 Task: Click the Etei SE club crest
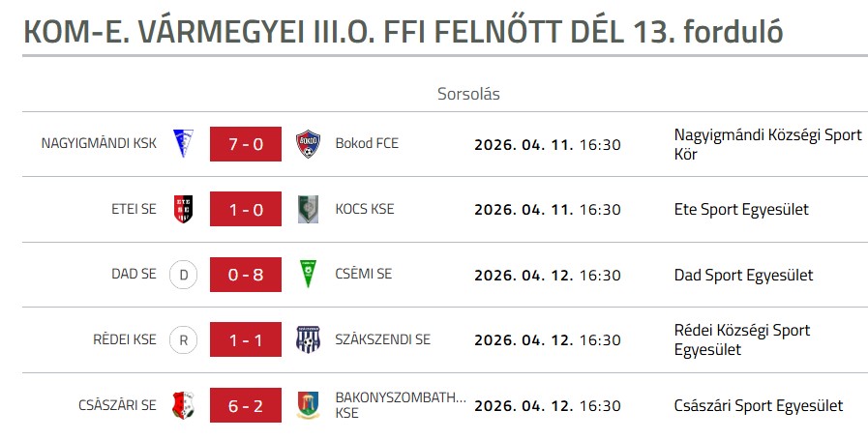pyautogui.click(x=183, y=209)
